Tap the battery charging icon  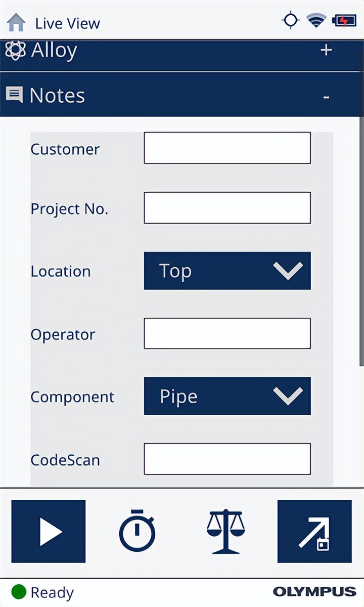click(x=344, y=21)
